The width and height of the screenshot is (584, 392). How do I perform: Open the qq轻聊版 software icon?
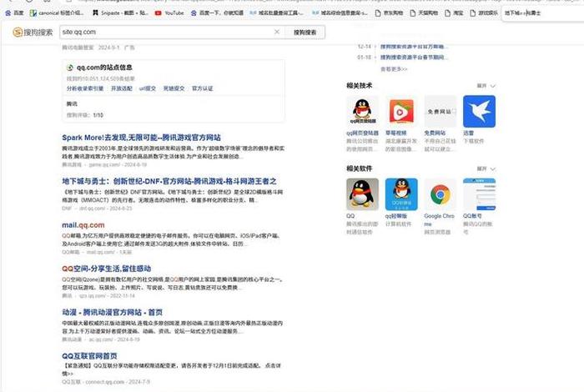coord(401,194)
